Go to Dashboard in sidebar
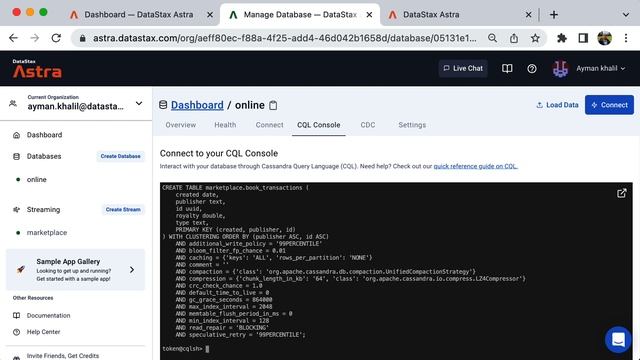Screen dimensions: 640x360 point(44,135)
